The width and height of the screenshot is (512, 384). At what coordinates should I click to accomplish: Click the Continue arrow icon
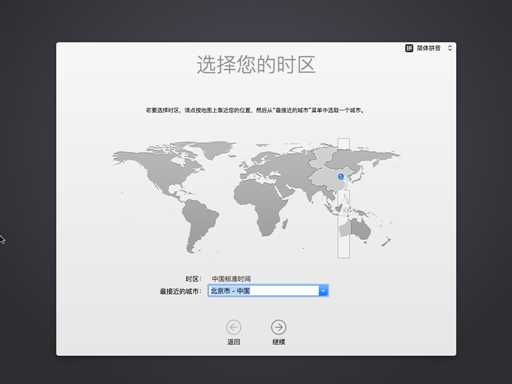278,327
